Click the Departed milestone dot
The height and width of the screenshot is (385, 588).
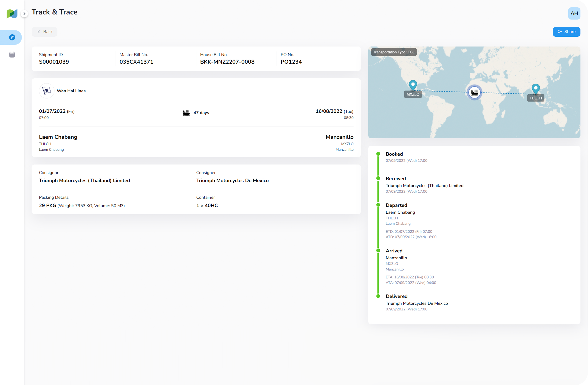pos(378,205)
